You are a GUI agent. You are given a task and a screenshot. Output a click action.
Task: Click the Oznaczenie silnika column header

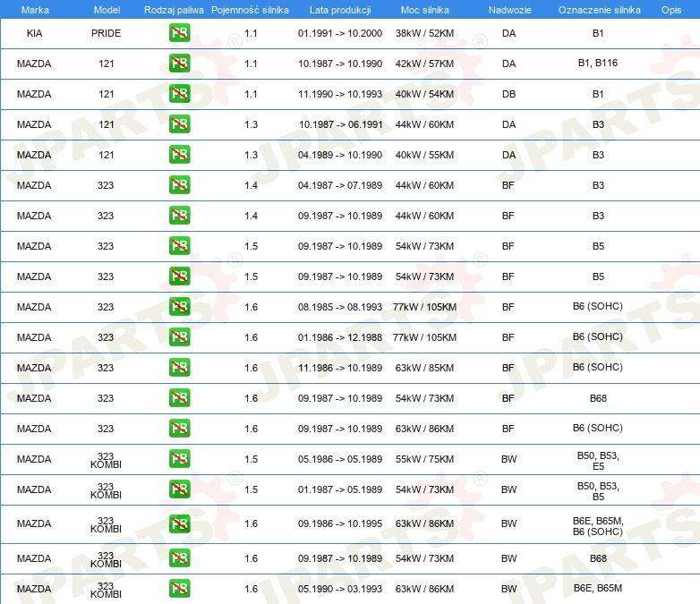[600, 10]
